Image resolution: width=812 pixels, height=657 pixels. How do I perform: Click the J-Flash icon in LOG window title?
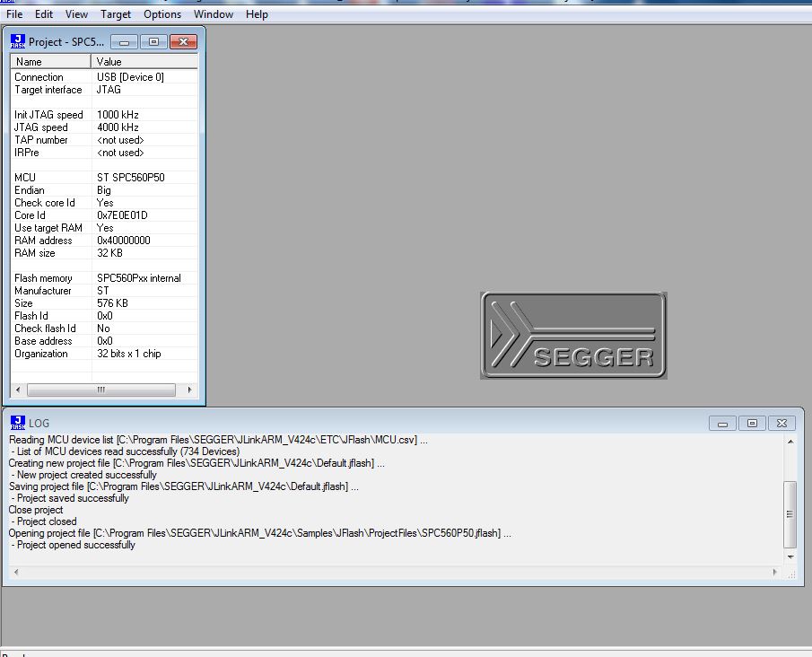(x=18, y=423)
